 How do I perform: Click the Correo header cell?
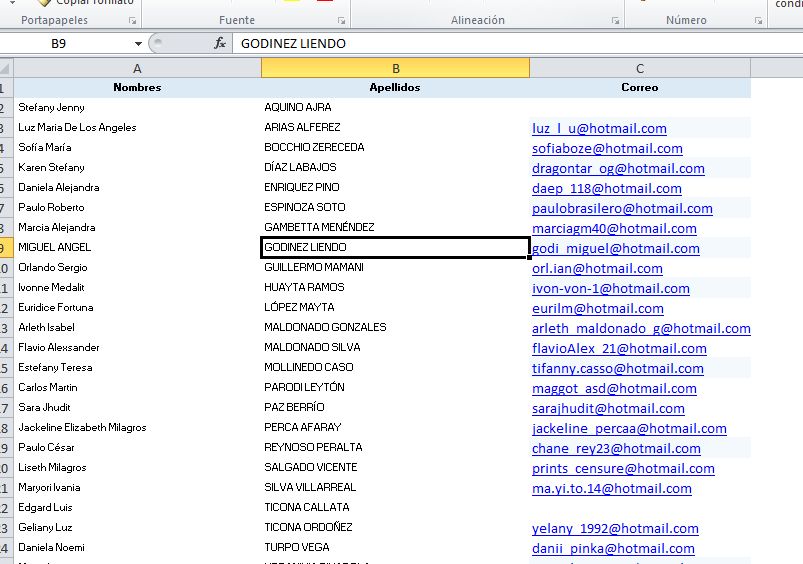[640, 88]
